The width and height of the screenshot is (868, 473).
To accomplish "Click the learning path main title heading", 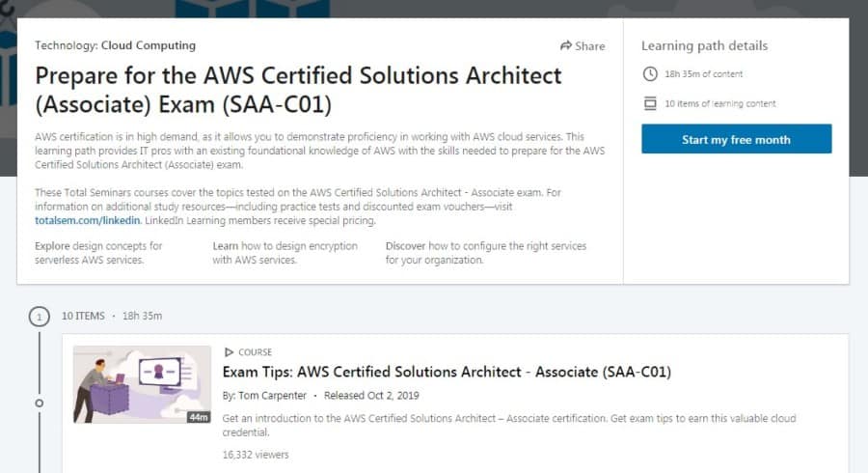I will coord(298,90).
